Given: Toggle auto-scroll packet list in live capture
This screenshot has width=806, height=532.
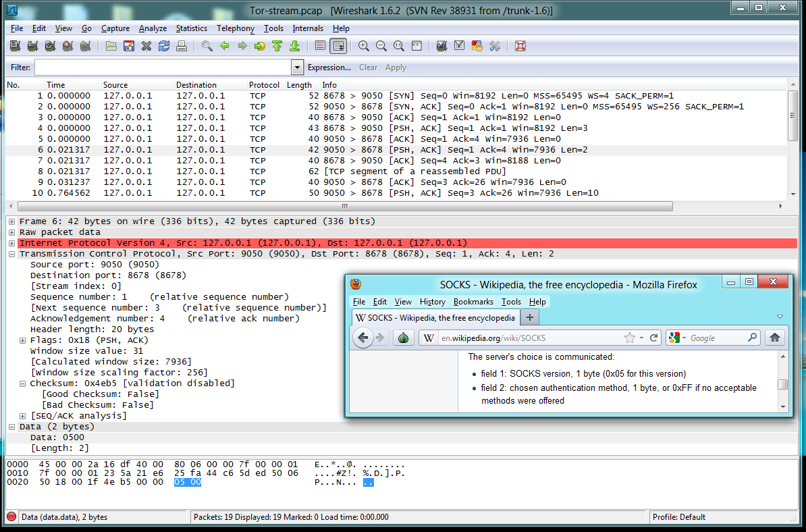Looking at the screenshot, I should [x=338, y=47].
